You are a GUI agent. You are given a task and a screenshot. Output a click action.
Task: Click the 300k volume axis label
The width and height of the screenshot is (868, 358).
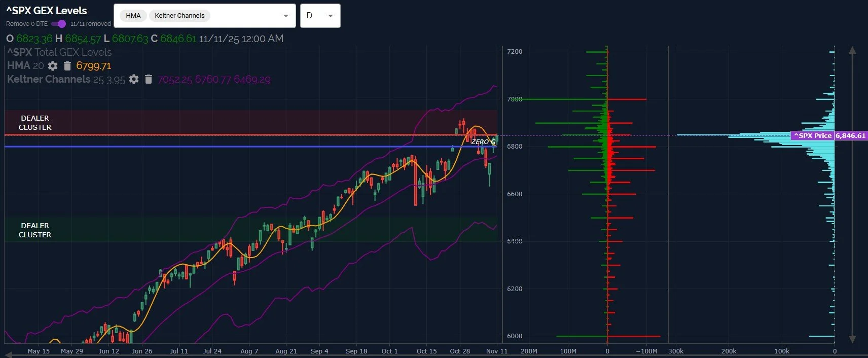pos(676,351)
